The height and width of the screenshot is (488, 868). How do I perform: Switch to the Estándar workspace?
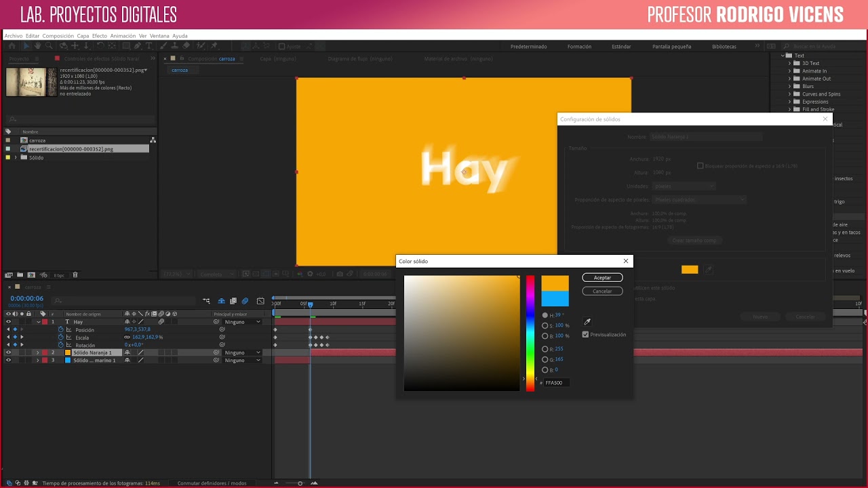point(621,47)
